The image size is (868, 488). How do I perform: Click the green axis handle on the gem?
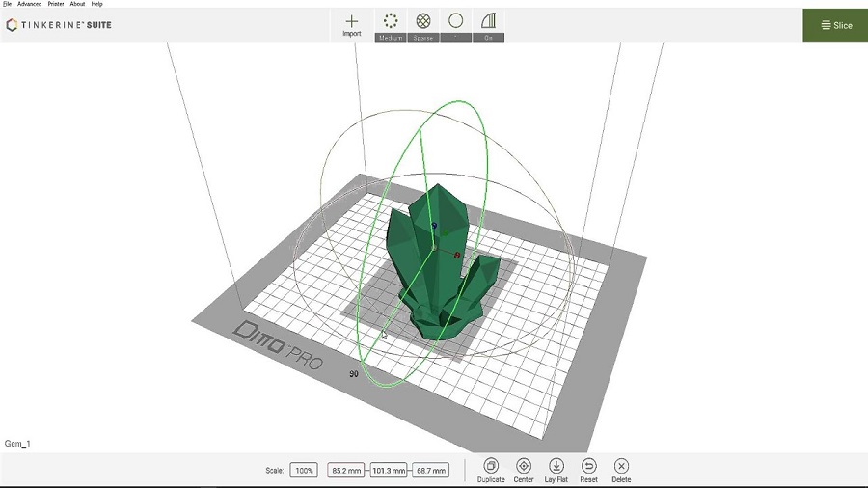(x=446, y=233)
